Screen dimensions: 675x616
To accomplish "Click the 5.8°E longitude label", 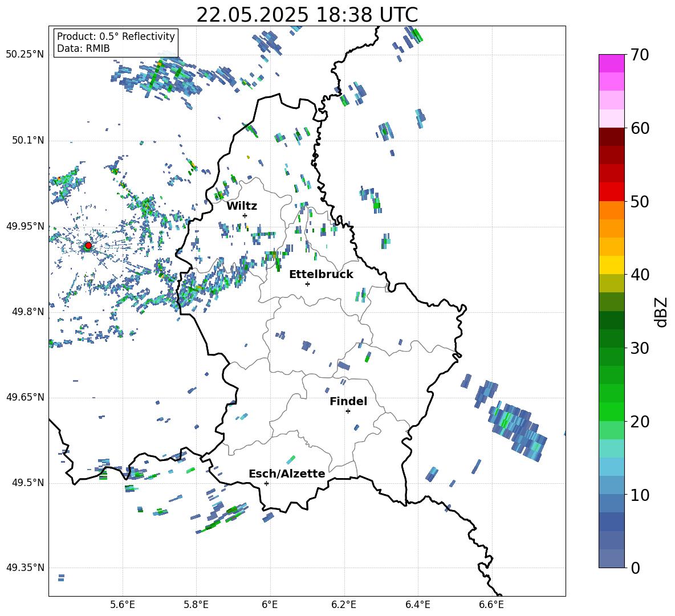I will tap(196, 605).
